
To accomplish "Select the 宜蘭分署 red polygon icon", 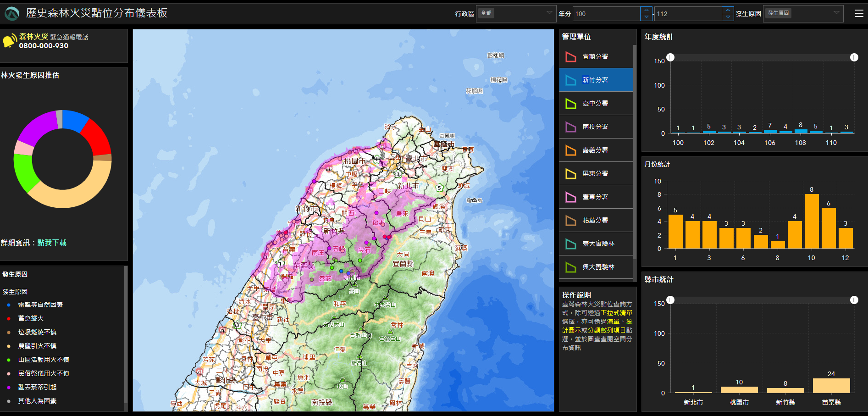I will 570,57.
